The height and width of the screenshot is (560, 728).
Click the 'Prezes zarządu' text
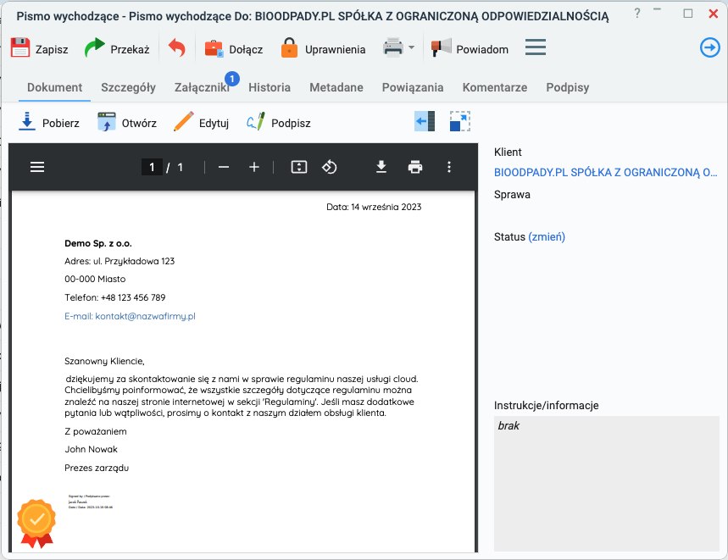pos(97,469)
